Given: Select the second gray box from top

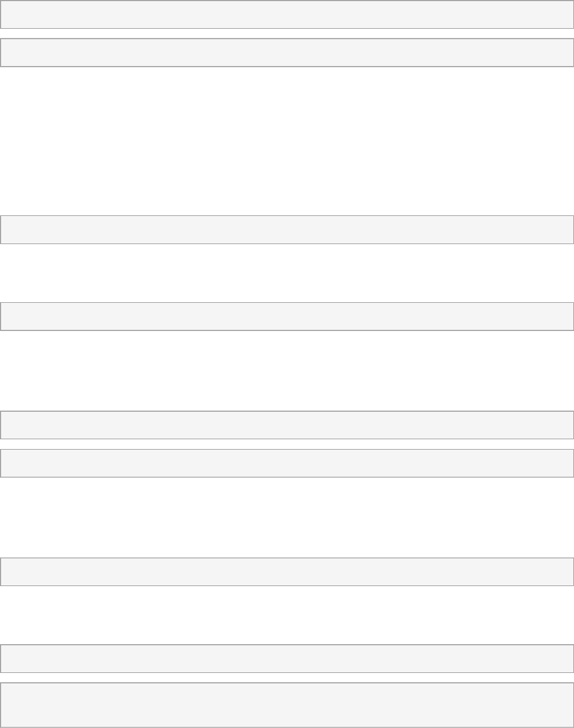Looking at the screenshot, I should coord(287,53).
